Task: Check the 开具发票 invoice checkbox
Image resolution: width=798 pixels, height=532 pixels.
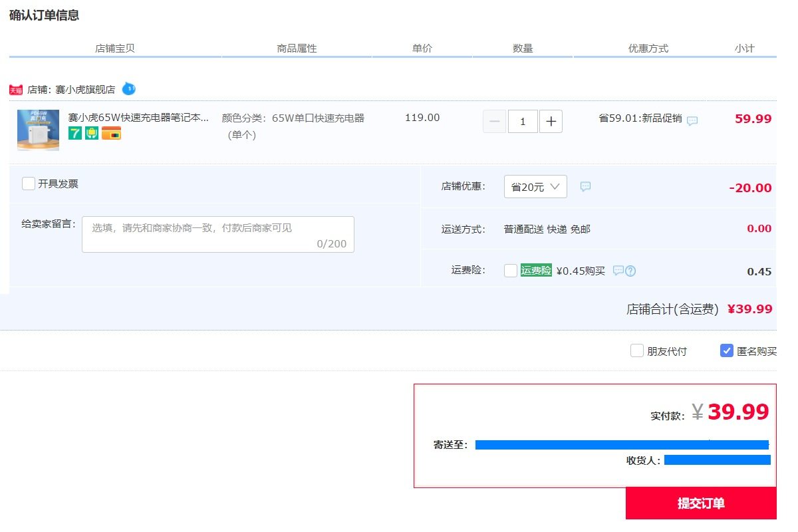Action: [x=29, y=184]
